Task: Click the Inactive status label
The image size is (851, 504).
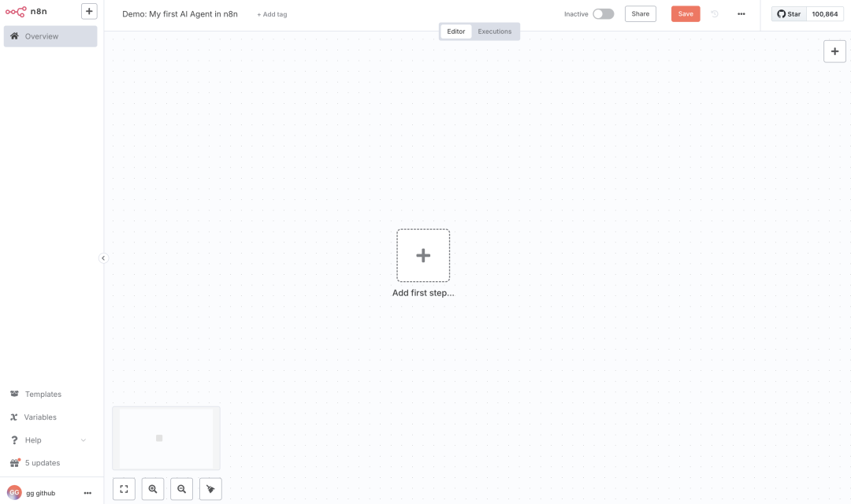Action: (x=576, y=14)
